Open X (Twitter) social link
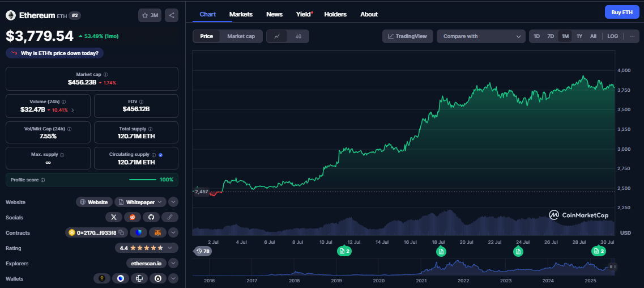Image resolution: width=644 pixels, height=288 pixels. point(114,217)
